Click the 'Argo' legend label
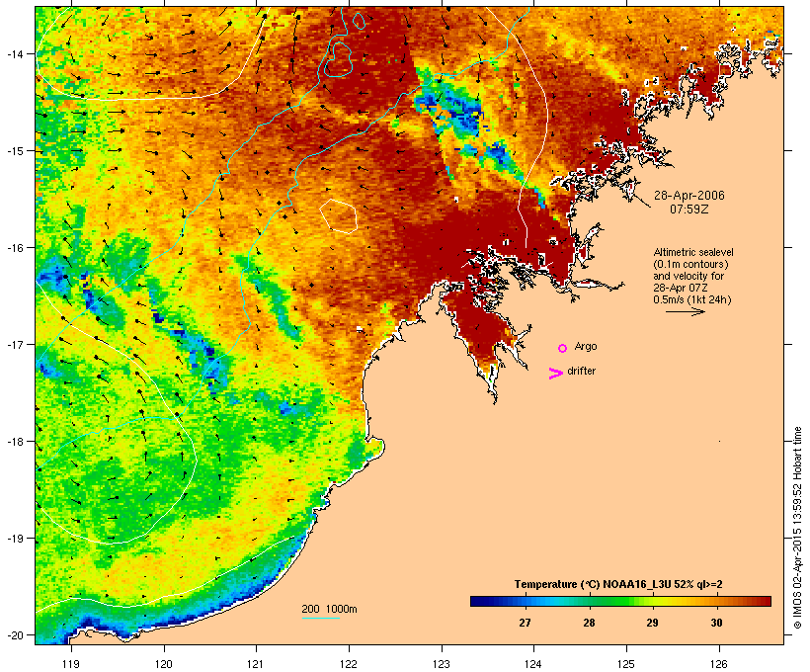 586,347
